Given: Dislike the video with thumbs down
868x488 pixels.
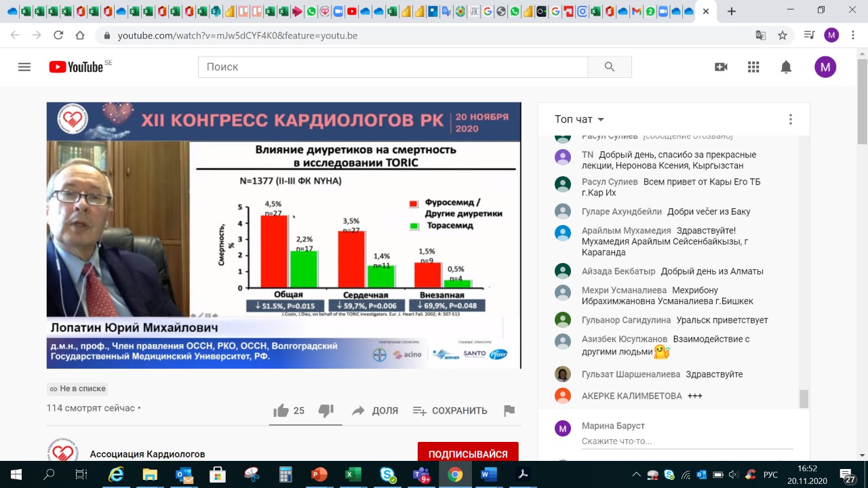Looking at the screenshot, I should [x=326, y=411].
